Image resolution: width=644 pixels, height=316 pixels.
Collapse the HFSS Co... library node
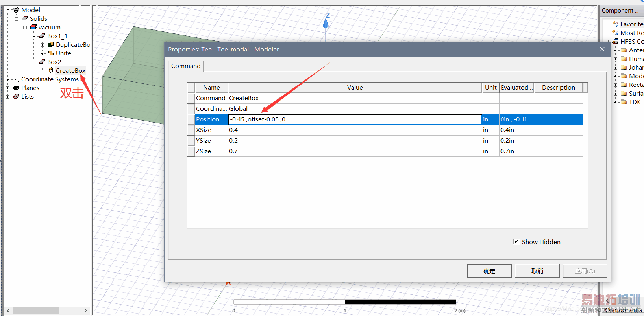click(607, 41)
